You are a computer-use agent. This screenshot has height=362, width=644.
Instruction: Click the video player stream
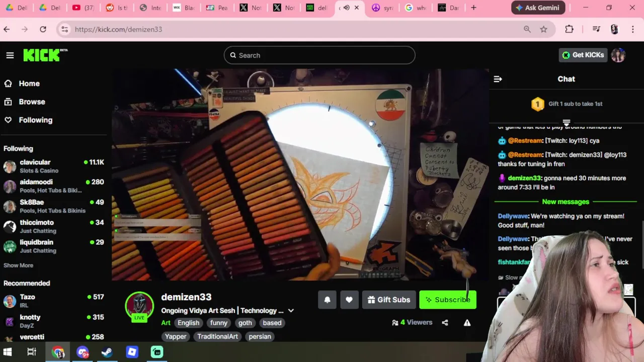pos(300,174)
